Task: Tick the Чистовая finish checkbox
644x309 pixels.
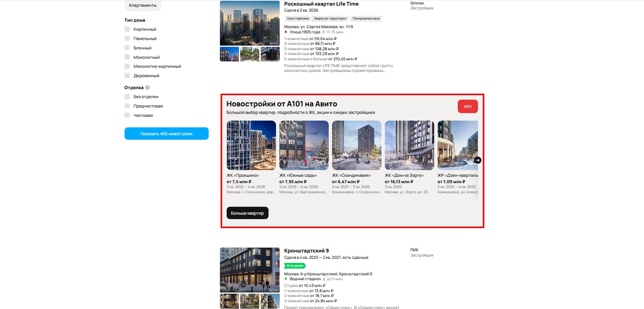Action: (127, 115)
